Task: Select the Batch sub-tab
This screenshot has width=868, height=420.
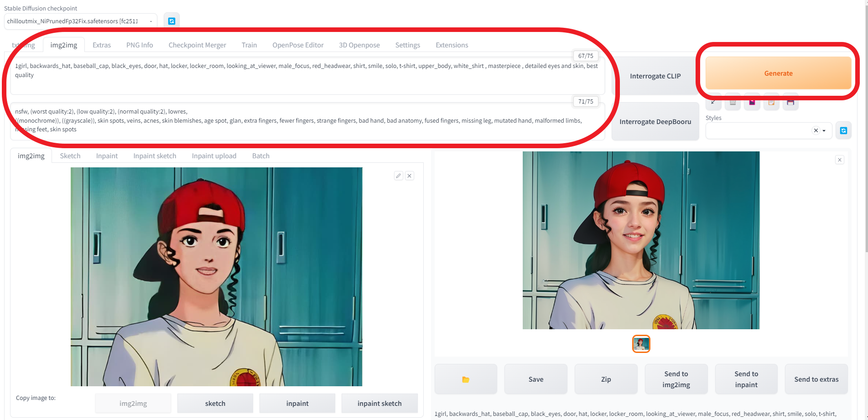Action: click(261, 156)
